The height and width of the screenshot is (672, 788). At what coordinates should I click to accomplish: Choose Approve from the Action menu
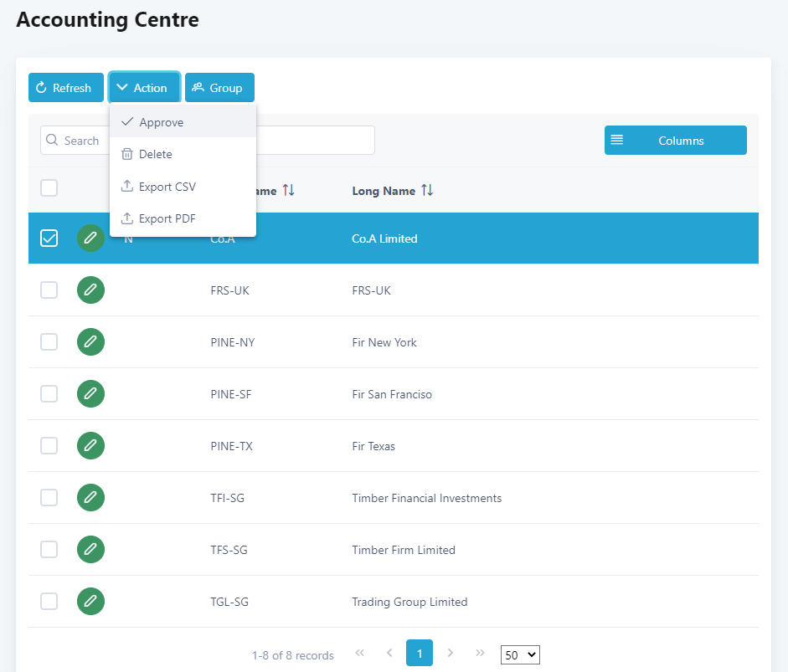(161, 122)
